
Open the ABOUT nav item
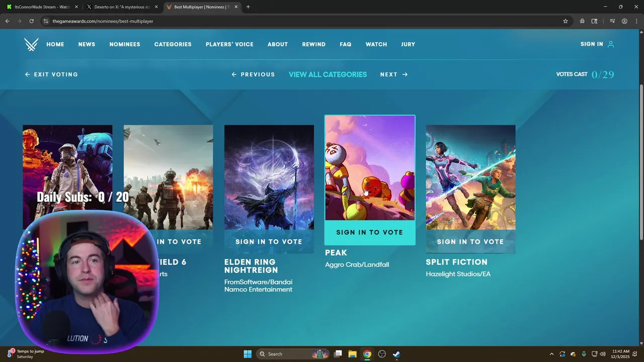278,44
